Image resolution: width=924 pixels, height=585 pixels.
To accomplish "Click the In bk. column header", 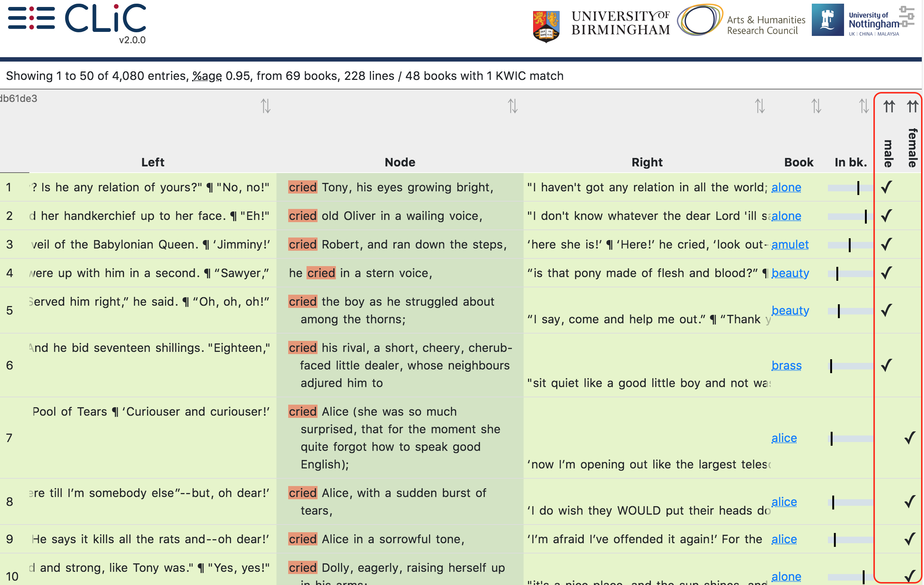I will 851,162.
